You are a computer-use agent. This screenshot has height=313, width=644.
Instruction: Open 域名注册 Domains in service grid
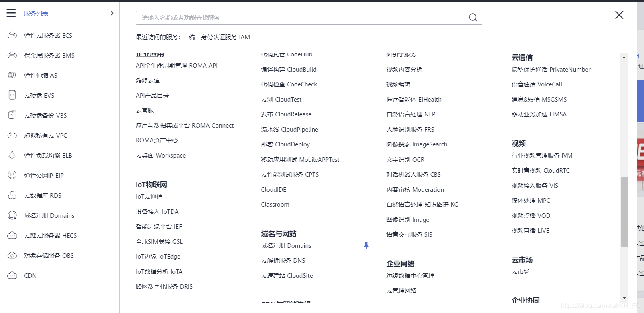click(286, 245)
